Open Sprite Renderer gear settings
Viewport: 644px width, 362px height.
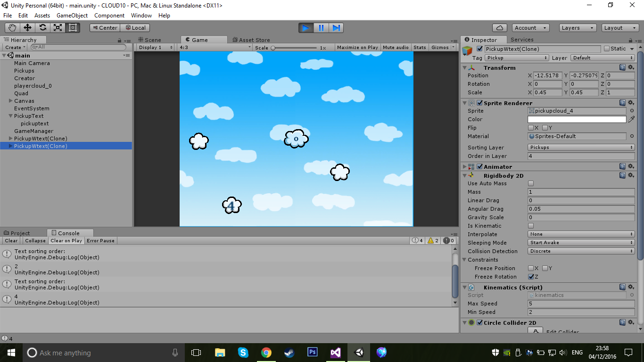point(631,103)
